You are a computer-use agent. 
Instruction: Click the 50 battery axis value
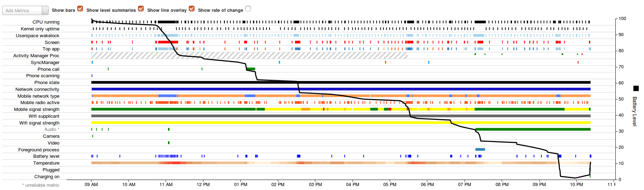[x=621, y=99]
